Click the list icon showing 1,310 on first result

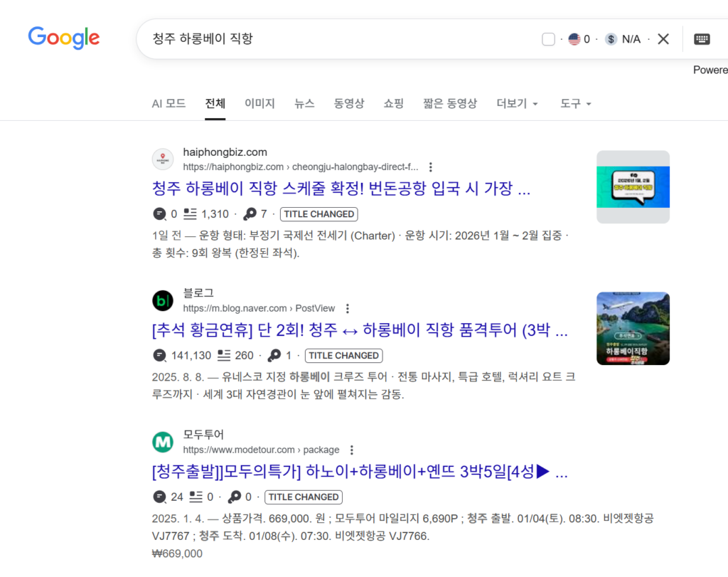tap(188, 213)
